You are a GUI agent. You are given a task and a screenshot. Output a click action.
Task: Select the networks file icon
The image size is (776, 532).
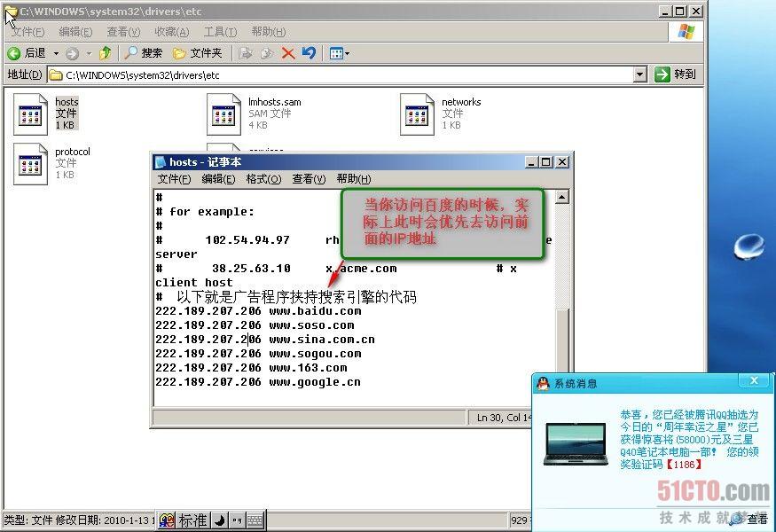(x=417, y=114)
